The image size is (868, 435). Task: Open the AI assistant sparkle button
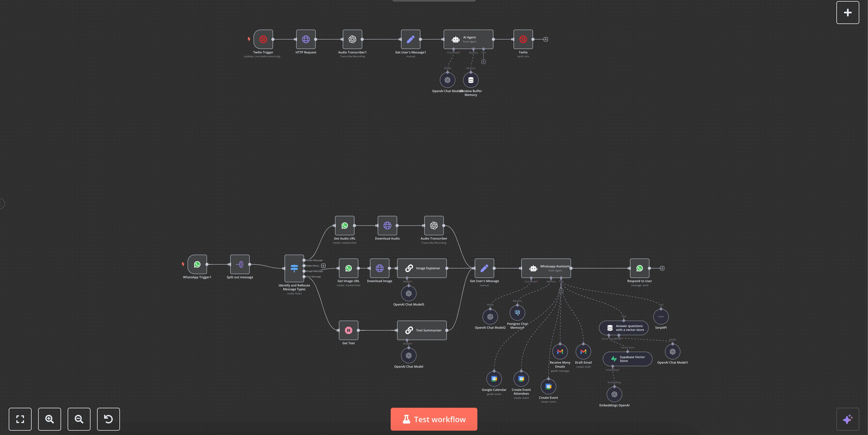848,419
